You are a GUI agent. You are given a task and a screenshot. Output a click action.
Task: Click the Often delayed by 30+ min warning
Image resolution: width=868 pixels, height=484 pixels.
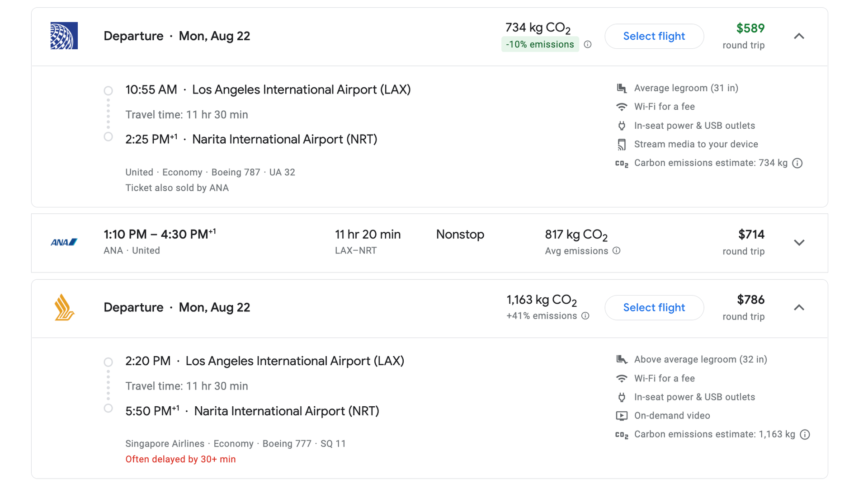click(180, 459)
